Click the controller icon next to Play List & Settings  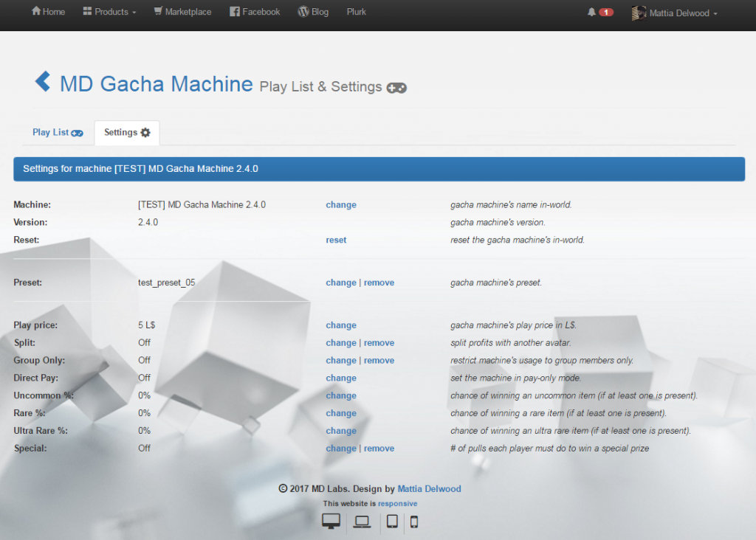click(x=396, y=87)
